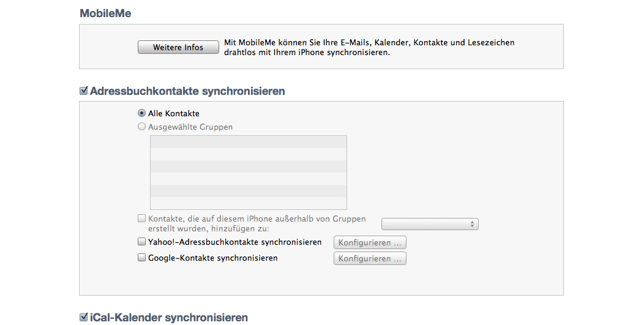
Task: Enable the Google-Kontakte synchronisieren checkbox
Action: pos(141,258)
